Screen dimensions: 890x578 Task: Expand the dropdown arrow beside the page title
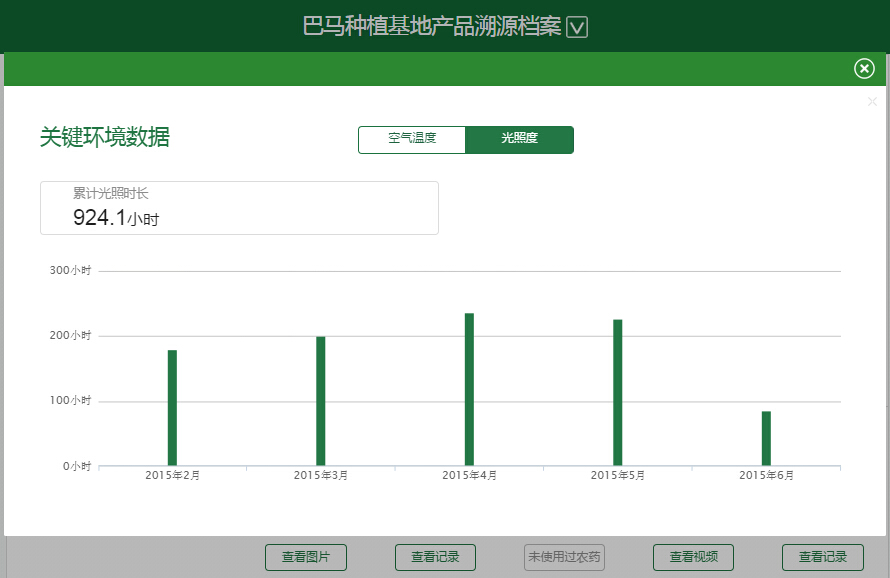pos(577,28)
